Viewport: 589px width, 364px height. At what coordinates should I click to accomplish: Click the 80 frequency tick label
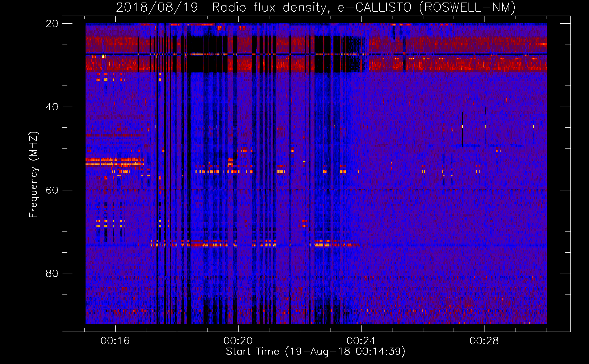52,273
